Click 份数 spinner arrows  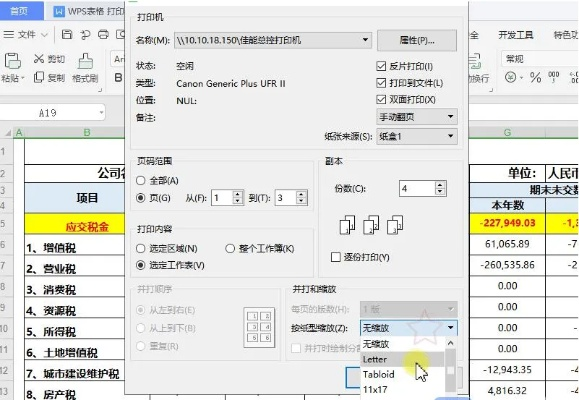[439, 189]
